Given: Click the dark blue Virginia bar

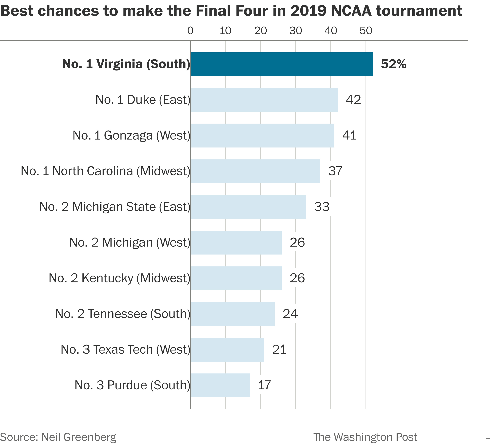Looking at the screenshot, I should click(281, 64).
